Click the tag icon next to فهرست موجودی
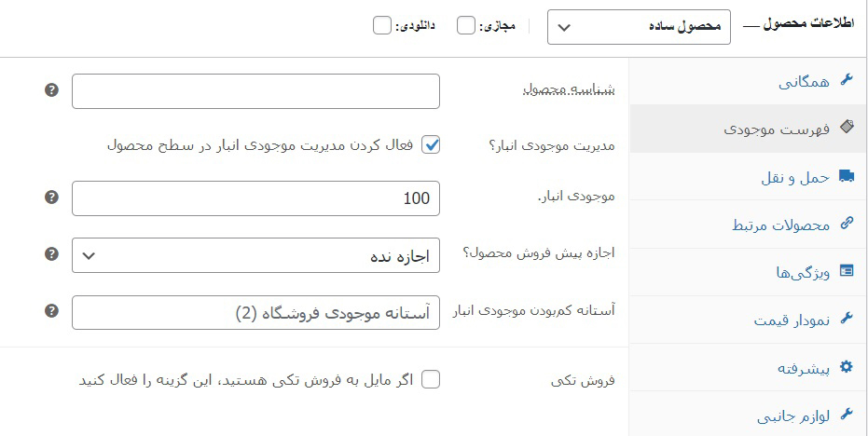868x436 pixels. [847, 128]
